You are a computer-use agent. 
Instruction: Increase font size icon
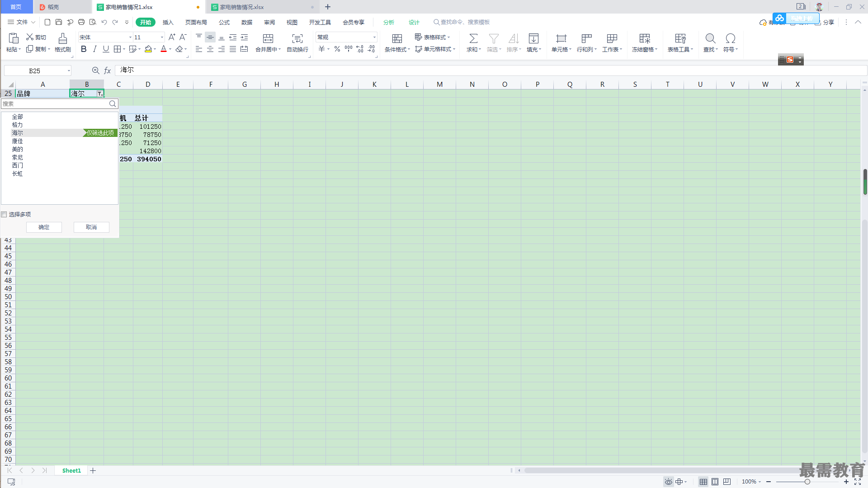click(x=172, y=37)
